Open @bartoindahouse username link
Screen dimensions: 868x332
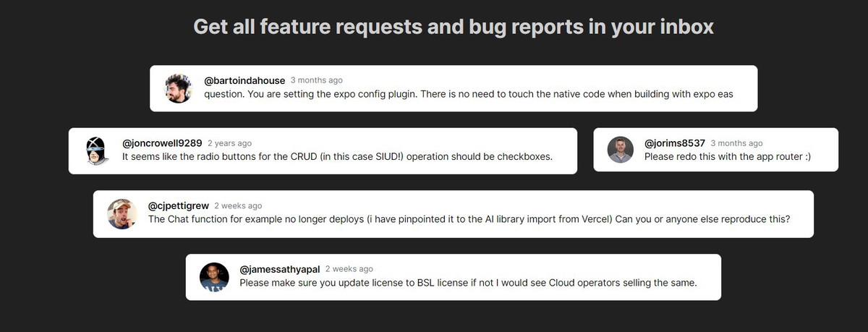coord(244,80)
